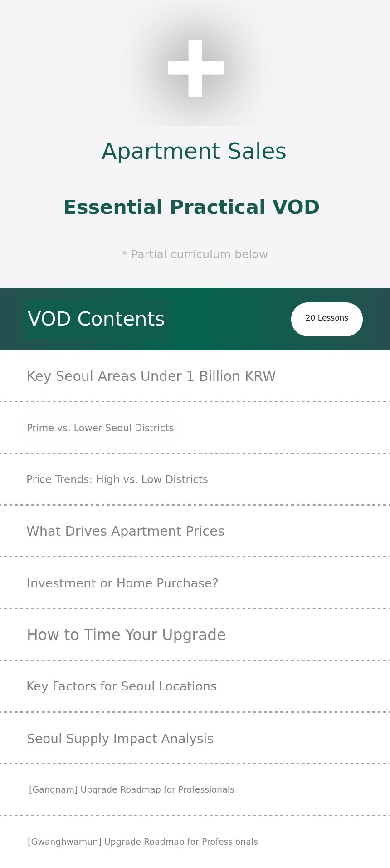390x868 pixels.
Task: Click dashed divider above Gwanghwamun lesson
Action: pos(195,816)
